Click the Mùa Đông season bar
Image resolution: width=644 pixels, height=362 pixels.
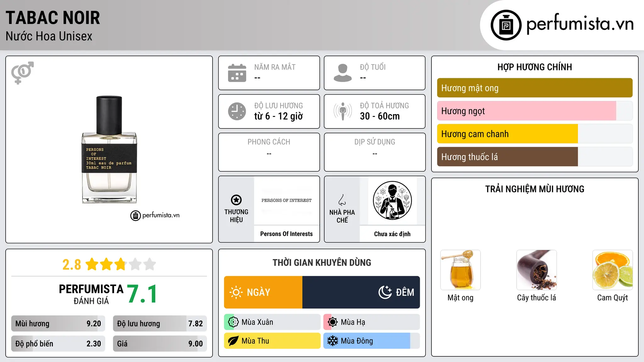(372, 341)
